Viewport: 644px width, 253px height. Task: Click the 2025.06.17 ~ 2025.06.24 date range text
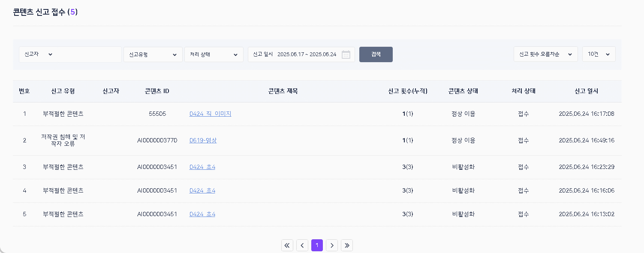(x=307, y=54)
